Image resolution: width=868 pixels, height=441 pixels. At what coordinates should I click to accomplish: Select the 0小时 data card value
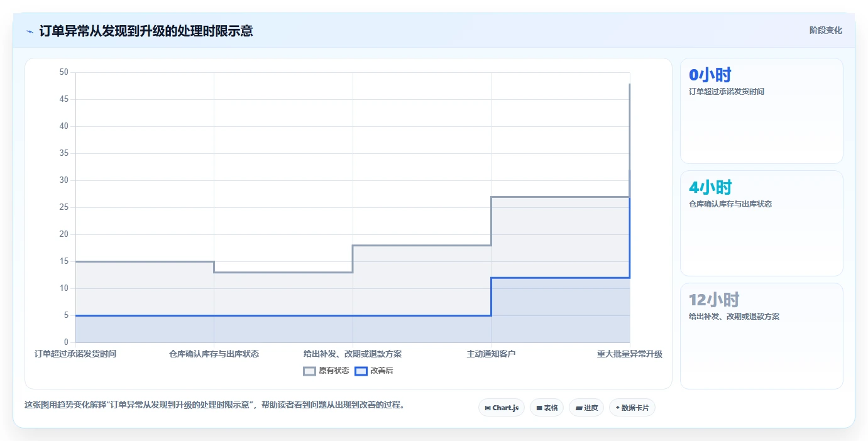tap(710, 75)
